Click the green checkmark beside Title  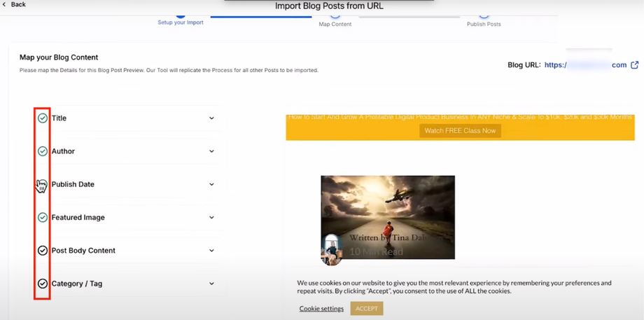[43, 118]
